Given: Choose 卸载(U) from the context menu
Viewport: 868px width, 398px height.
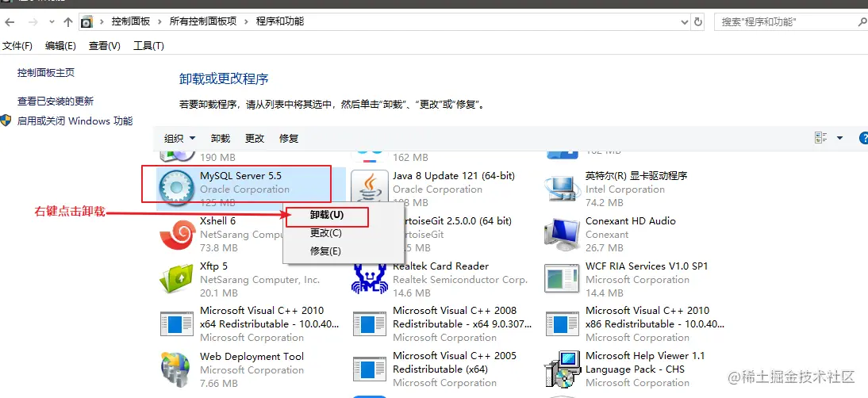Looking at the screenshot, I should click(x=326, y=215).
